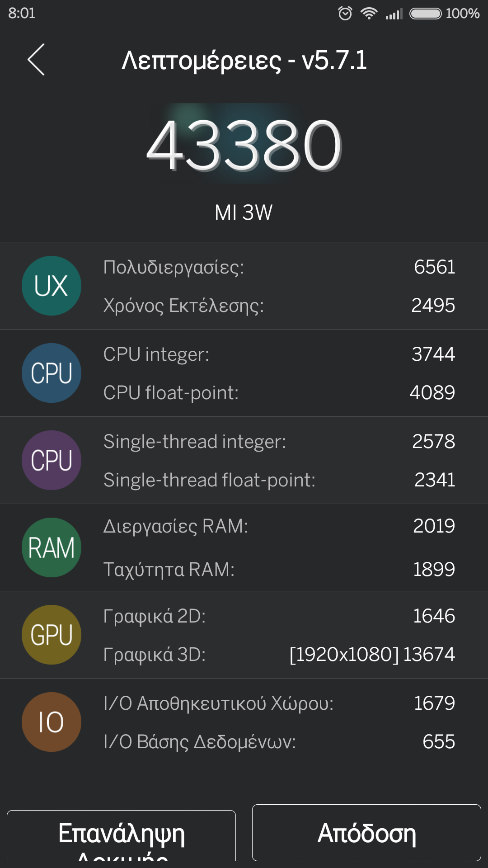Tap the blue CPU category icon
The width and height of the screenshot is (488, 868).
point(52,373)
